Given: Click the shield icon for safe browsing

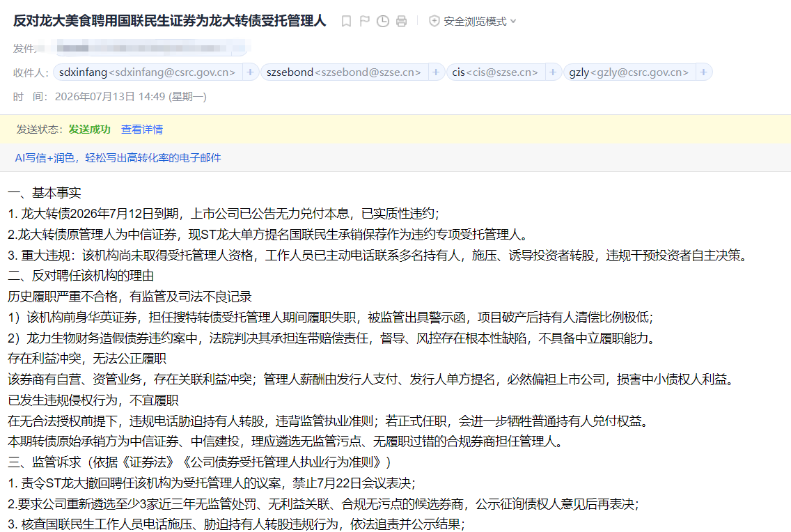Looking at the screenshot, I should 434,21.
